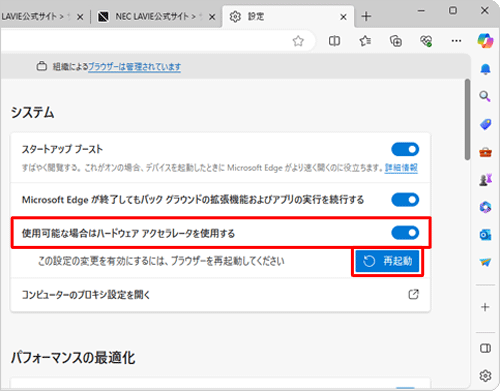This screenshot has width=500, height=391.
Task: Open Browser essentials heart icon
Action: pyautogui.click(x=426, y=41)
